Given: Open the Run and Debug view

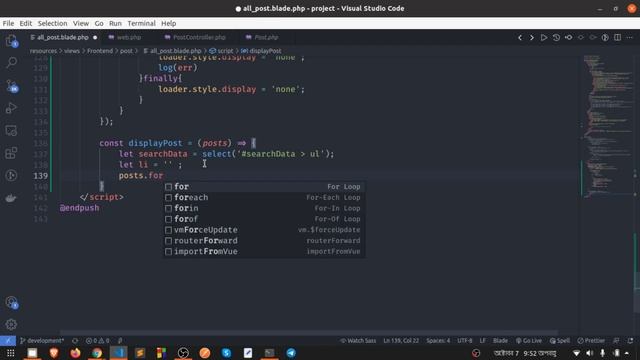Looking at the screenshot, I should (11, 108).
